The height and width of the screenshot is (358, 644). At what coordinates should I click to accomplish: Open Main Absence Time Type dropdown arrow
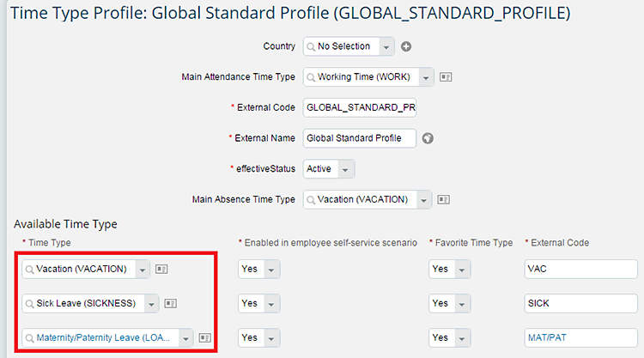[x=422, y=200]
